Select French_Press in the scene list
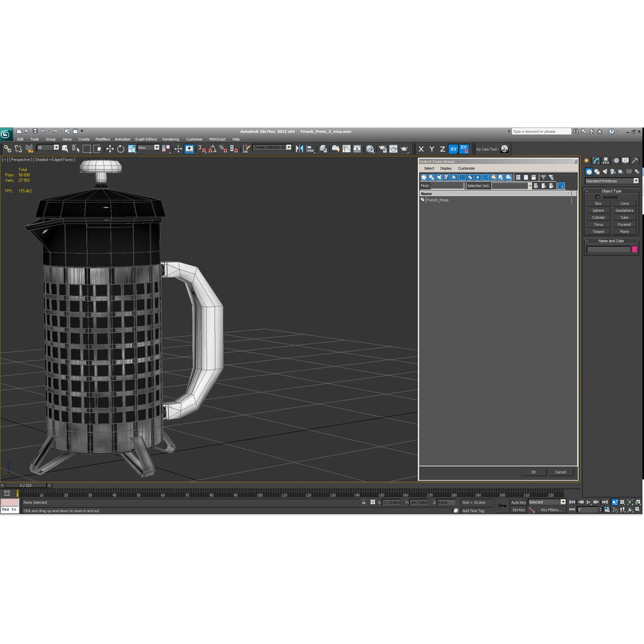644x644 pixels. [437, 200]
